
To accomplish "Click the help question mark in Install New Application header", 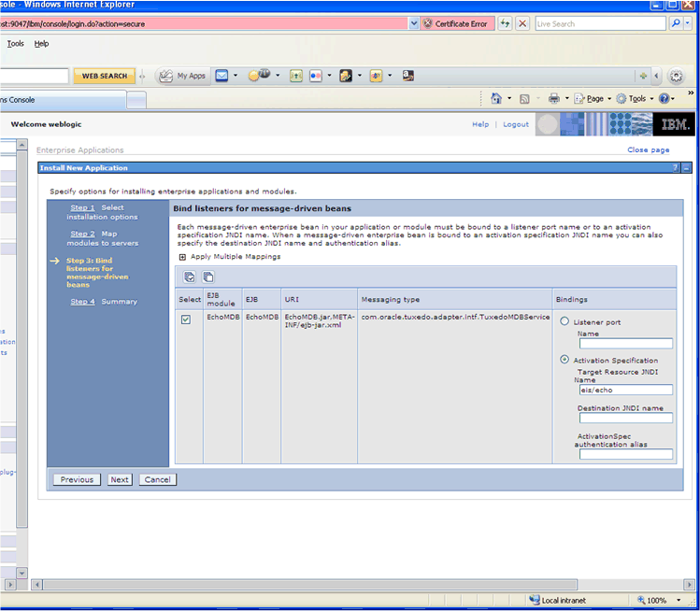I will [676, 168].
